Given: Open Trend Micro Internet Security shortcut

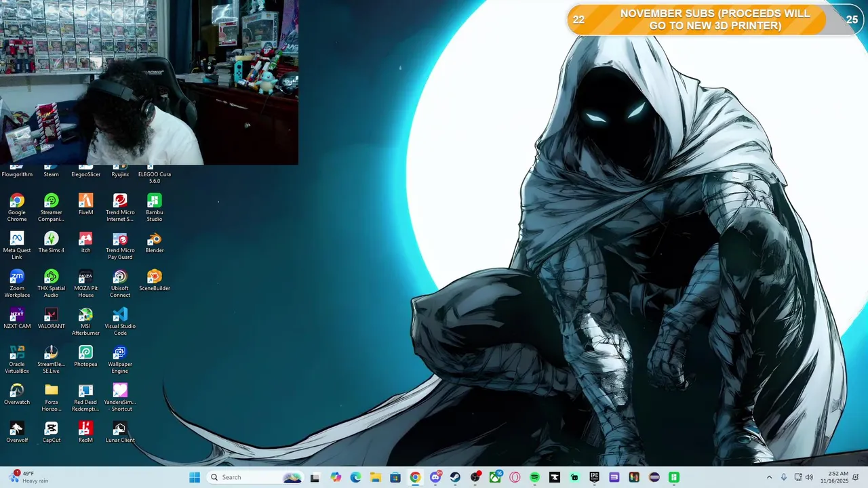Looking at the screenshot, I should coord(120,207).
